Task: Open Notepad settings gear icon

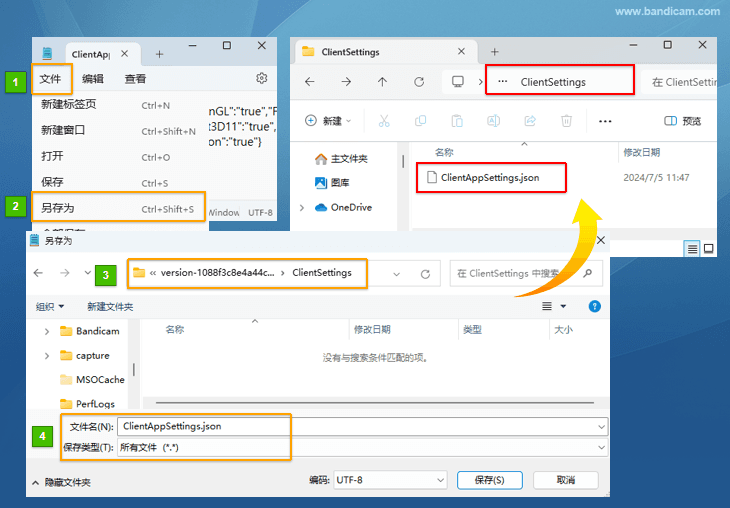Action: [x=262, y=78]
